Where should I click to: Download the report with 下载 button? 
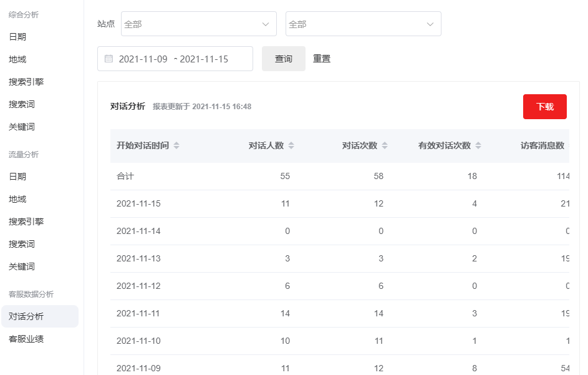544,107
